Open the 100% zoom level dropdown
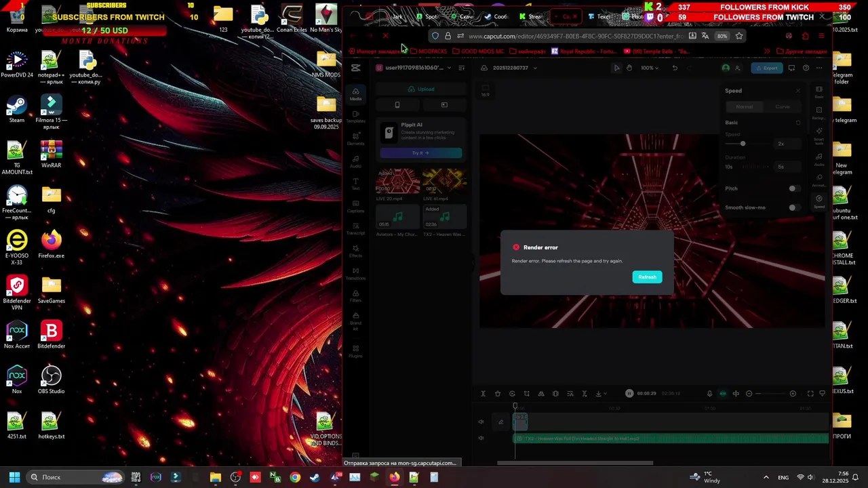Viewport: 868px width, 488px height. coord(650,68)
